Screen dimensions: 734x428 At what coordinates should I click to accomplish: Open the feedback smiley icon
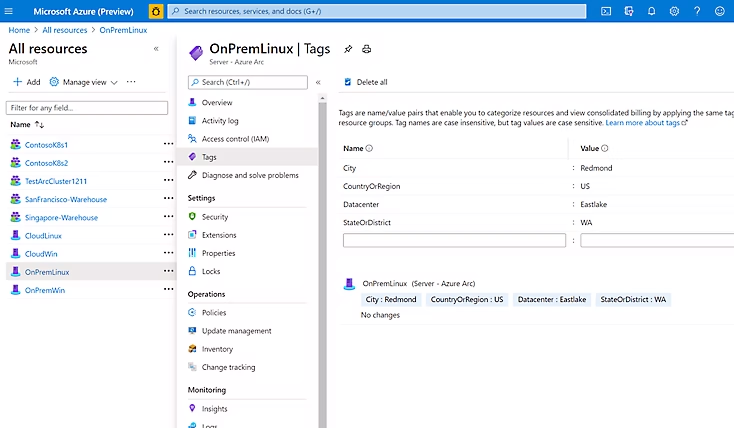[719, 11]
